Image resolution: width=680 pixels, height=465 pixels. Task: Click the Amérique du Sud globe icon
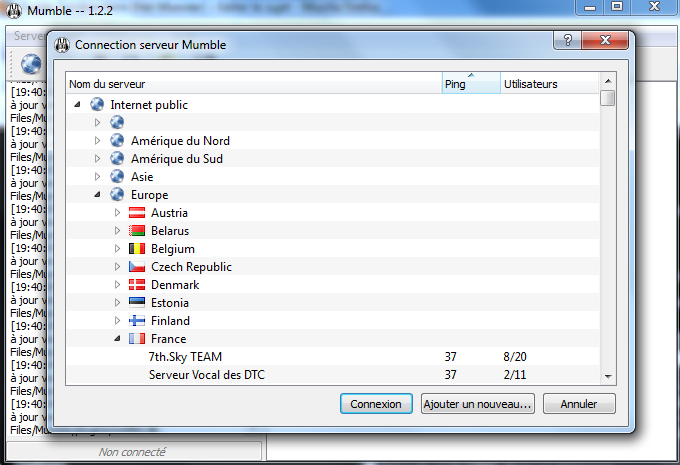(x=117, y=158)
